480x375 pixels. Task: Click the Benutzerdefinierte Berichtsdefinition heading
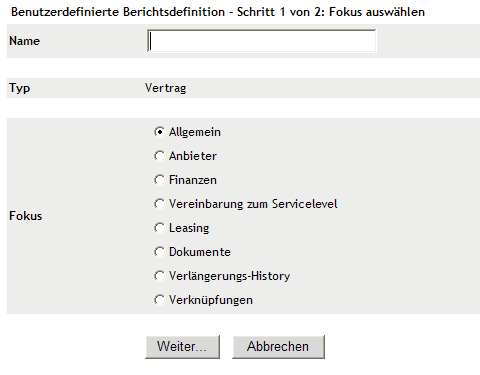[118, 12]
